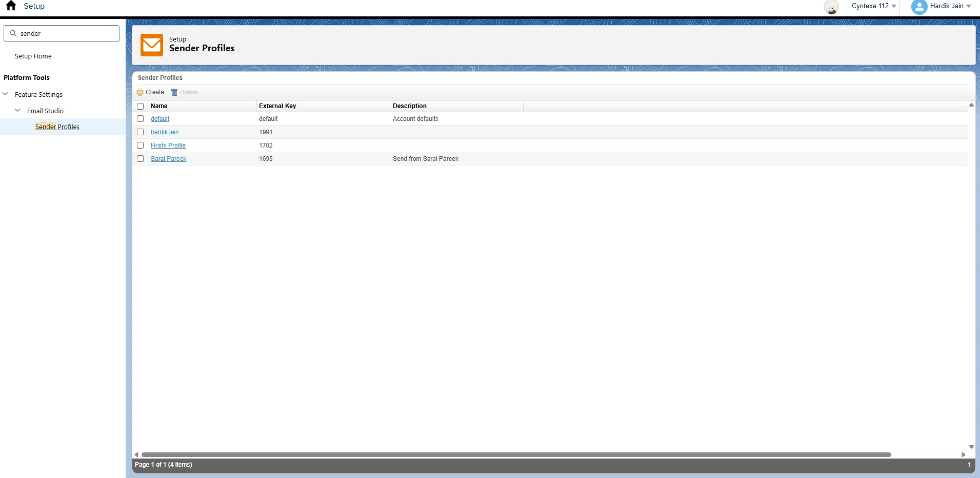Open the hardik jain sender profile
The height and width of the screenshot is (478, 980).
coord(165,132)
